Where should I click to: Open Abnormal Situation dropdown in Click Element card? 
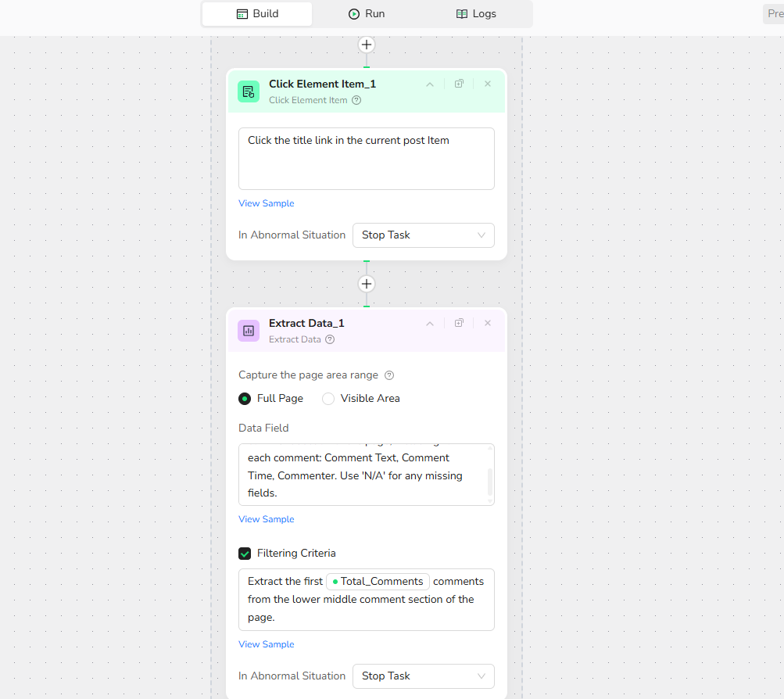click(423, 235)
